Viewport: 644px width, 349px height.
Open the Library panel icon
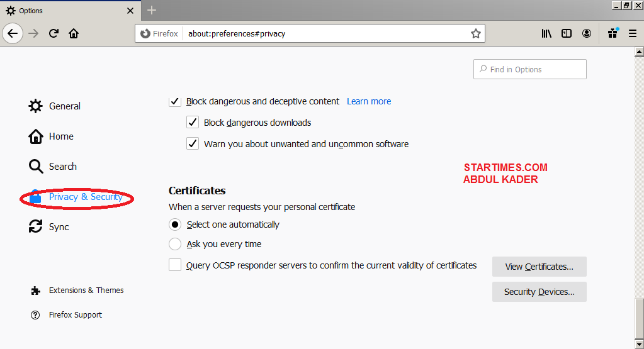pos(546,33)
